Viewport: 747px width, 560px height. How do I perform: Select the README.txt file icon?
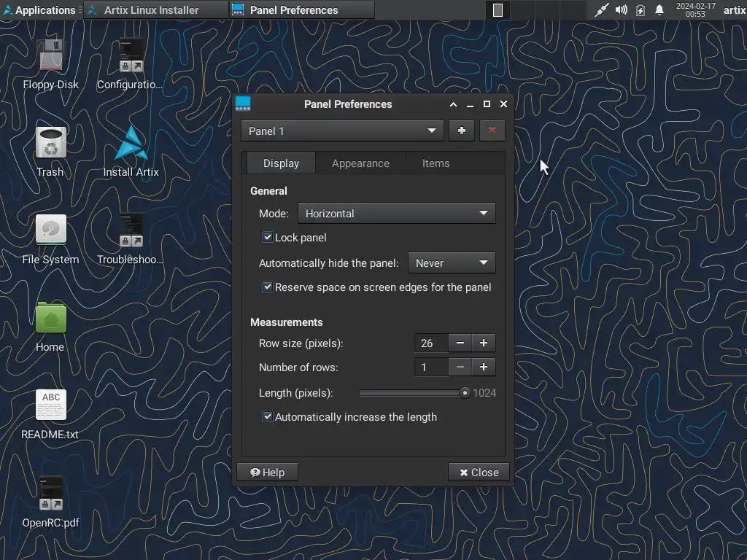coord(50,405)
